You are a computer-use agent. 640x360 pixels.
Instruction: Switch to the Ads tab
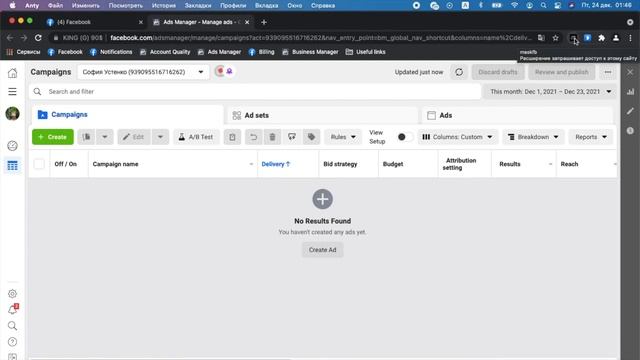(x=518, y=116)
